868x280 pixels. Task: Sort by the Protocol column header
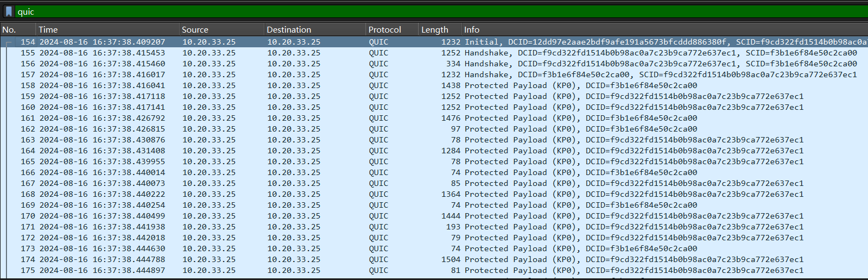point(391,30)
